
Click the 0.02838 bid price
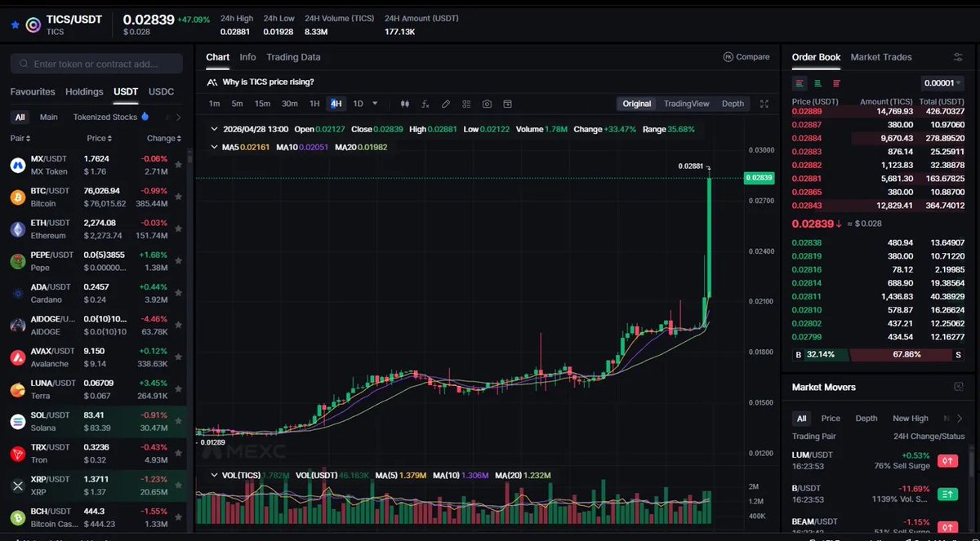click(807, 242)
